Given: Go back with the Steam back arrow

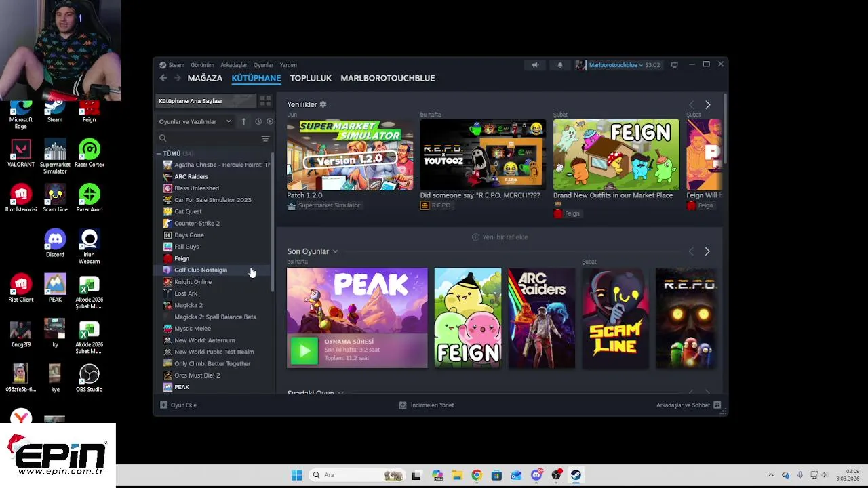Looking at the screenshot, I should pos(163,78).
